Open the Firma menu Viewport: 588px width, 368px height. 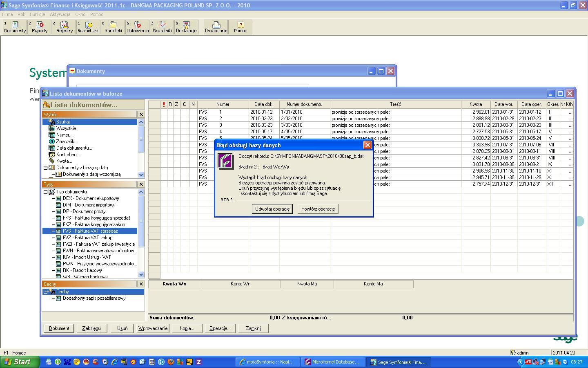[x=7, y=14]
